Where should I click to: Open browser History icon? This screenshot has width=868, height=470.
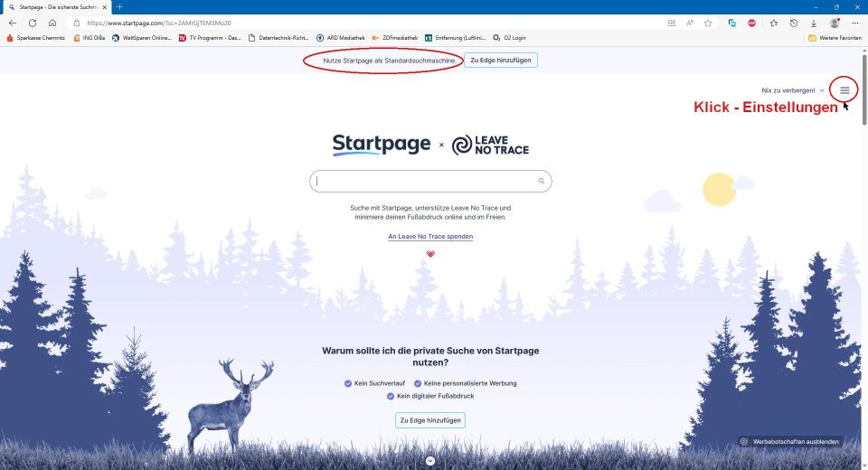[x=794, y=23]
